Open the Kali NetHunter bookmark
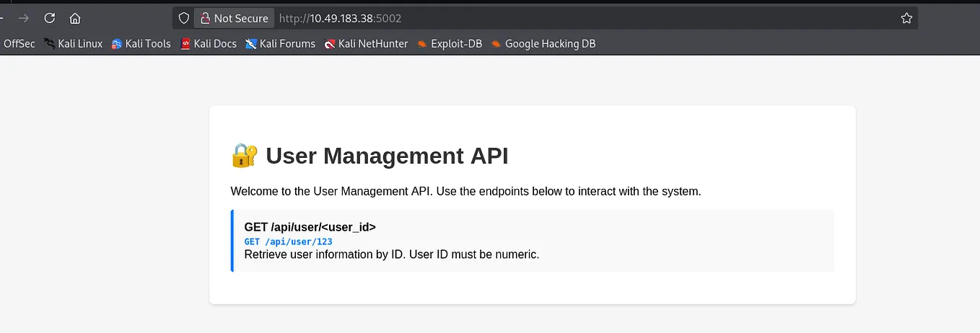980x333 pixels. tap(366, 44)
